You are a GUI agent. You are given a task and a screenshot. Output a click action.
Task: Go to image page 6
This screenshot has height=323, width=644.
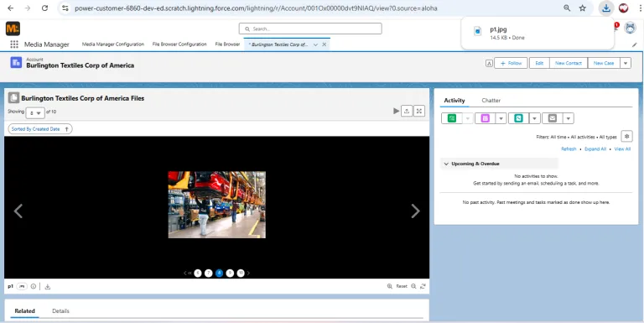[198, 273]
